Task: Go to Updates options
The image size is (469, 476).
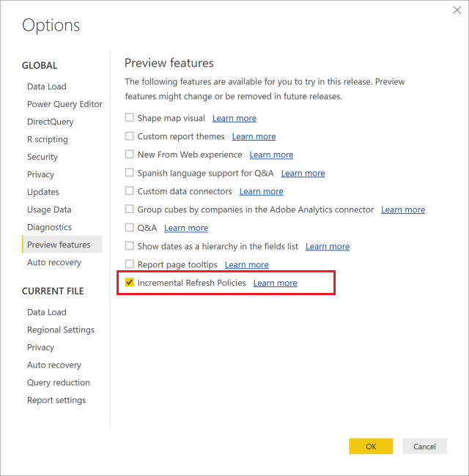Action: coord(43,192)
